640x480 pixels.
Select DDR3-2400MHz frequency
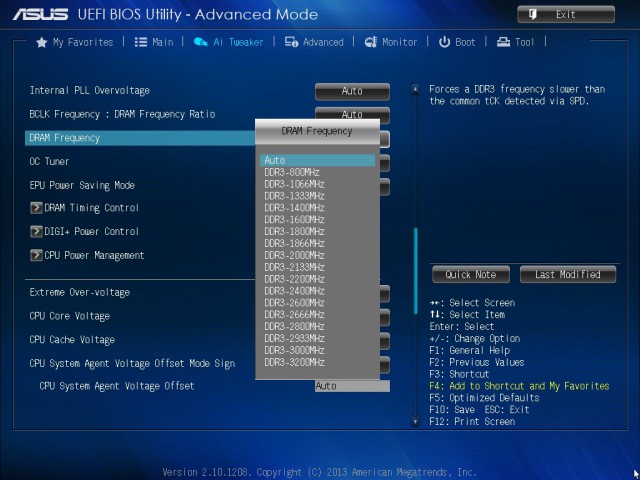[294, 291]
